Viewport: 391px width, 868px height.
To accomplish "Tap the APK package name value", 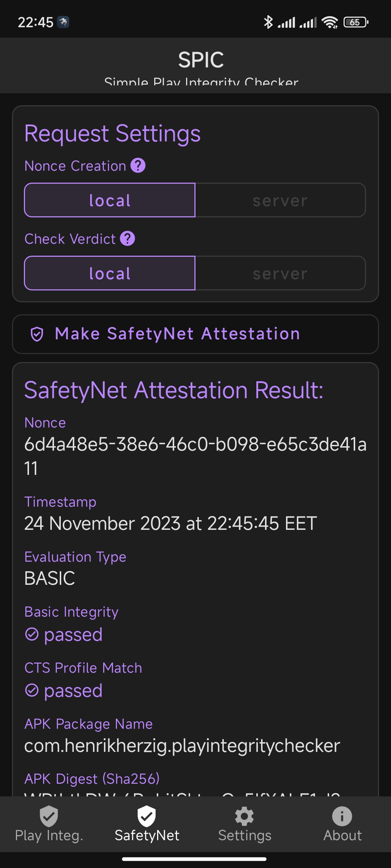I will coord(182,746).
